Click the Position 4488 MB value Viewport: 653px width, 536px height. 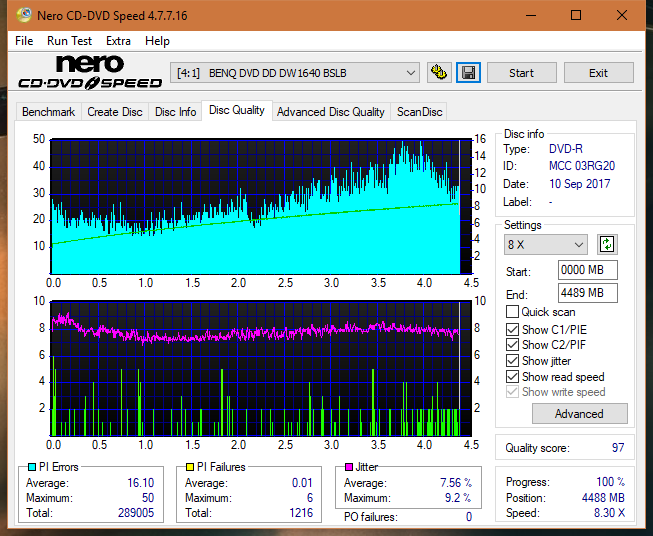603,498
